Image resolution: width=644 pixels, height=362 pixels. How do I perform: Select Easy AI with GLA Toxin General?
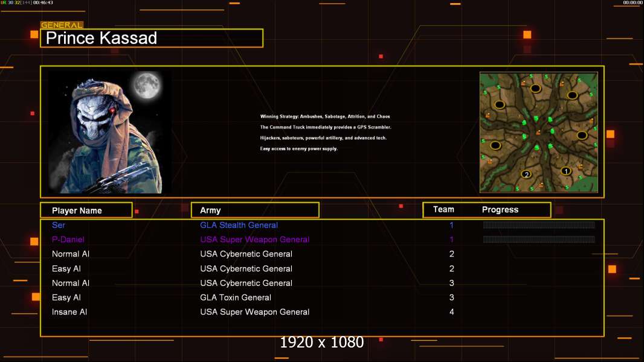[66, 297]
